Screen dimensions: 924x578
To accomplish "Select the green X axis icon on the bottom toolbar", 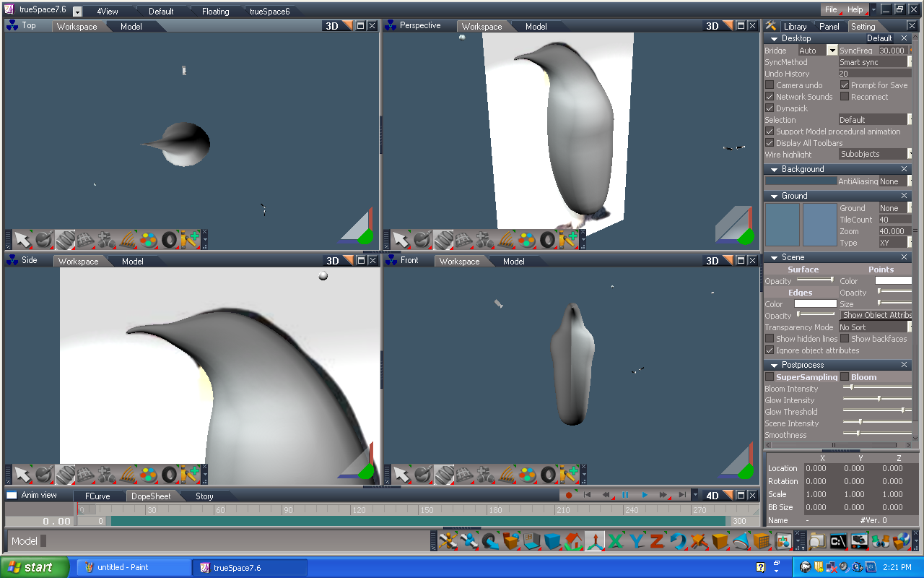I will click(x=614, y=540).
